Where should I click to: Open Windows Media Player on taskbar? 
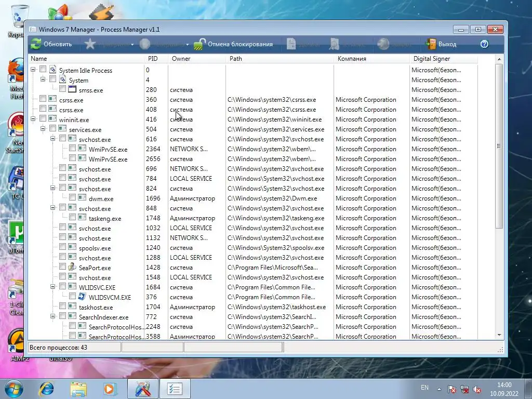pos(110,389)
